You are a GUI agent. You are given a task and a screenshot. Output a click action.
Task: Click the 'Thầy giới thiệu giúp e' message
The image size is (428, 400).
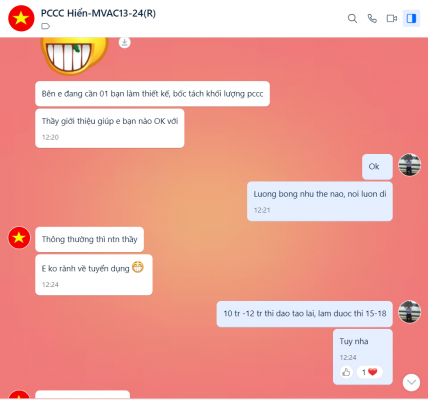[x=110, y=128]
